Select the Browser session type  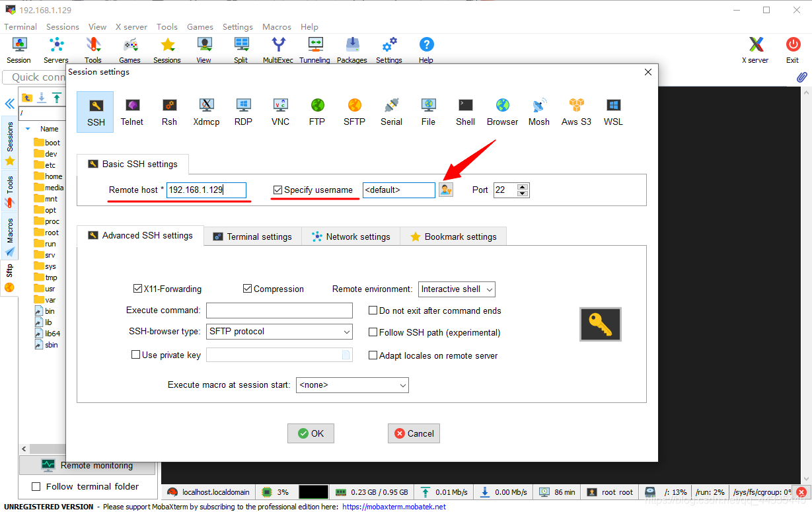[502, 112]
